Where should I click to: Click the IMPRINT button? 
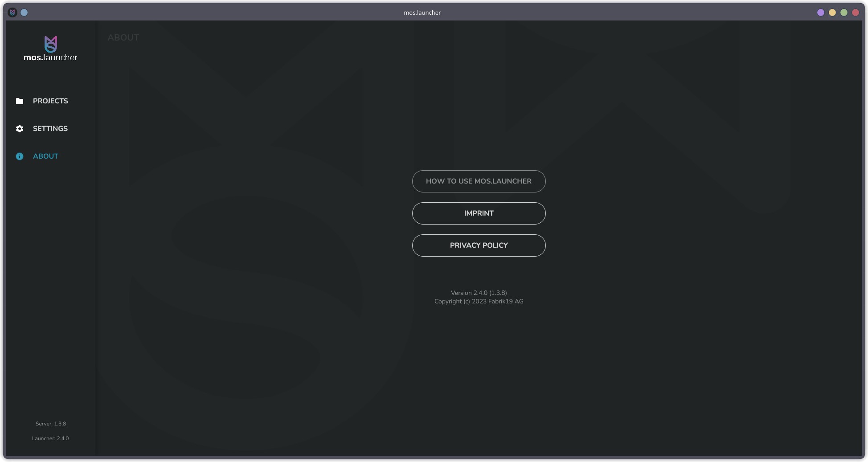pos(479,213)
